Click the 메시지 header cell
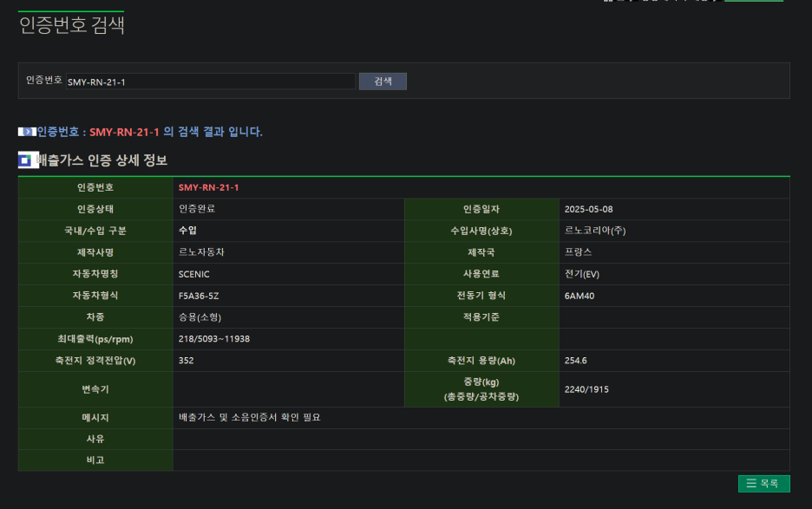 (95, 417)
